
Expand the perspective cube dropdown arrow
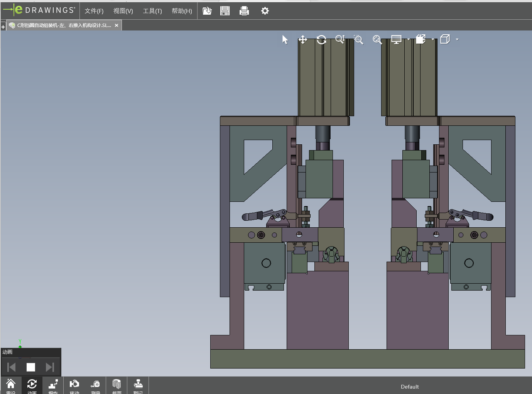[457, 39]
